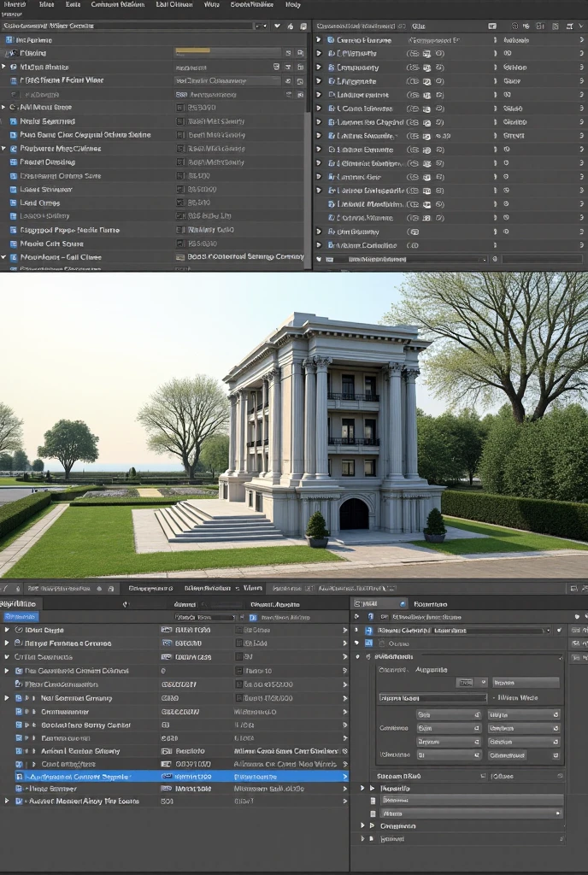Screen dimensions: 588x875
Task: Open the first menu in the top menu bar
Action: coord(15,5)
